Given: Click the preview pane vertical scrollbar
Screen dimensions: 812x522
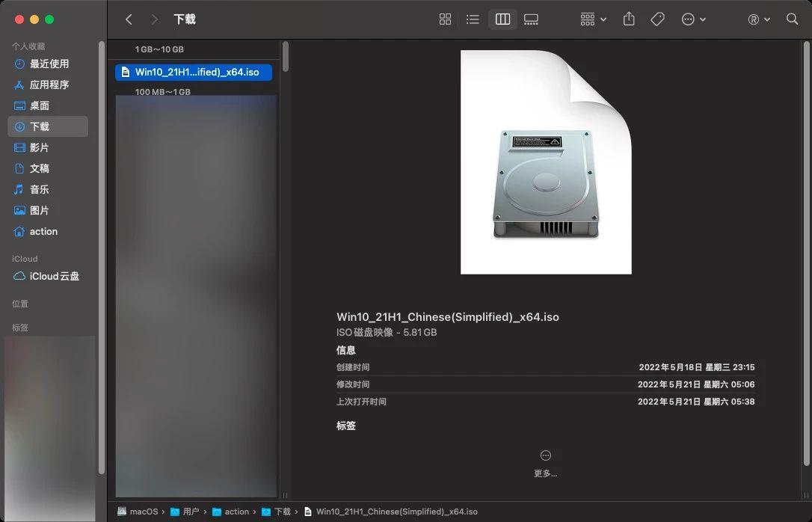Looking at the screenshot, I should (806, 253).
